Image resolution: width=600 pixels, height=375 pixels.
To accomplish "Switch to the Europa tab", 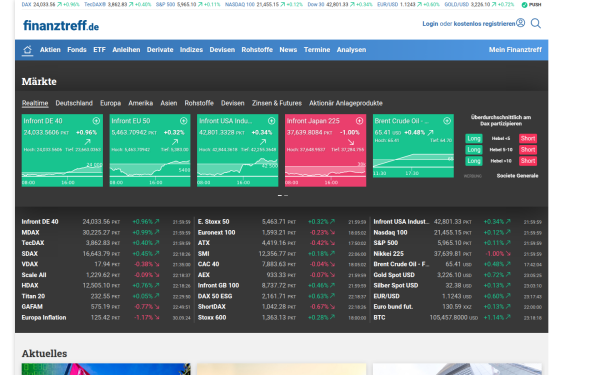I will [x=111, y=103].
